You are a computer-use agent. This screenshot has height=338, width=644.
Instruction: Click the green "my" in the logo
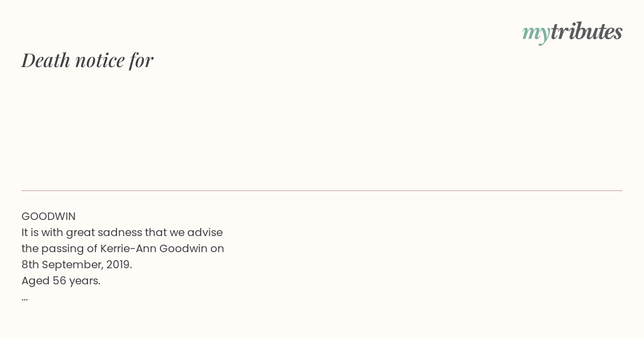[536, 33]
